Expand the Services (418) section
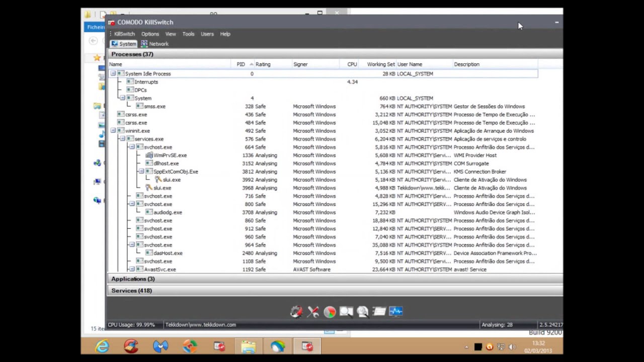644x362 pixels. (335, 291)
